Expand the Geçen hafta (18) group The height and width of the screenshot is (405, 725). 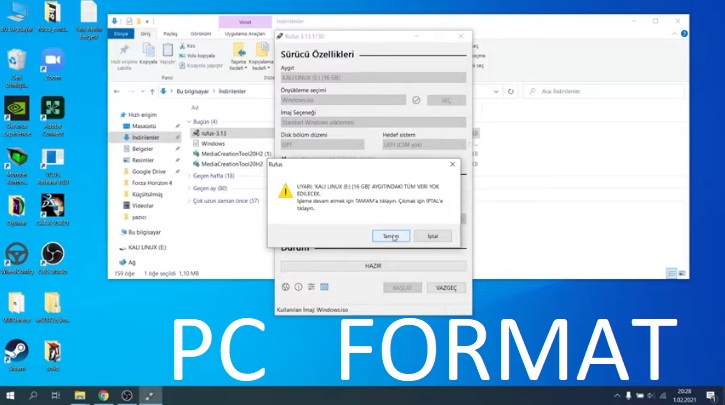(214, 176)
